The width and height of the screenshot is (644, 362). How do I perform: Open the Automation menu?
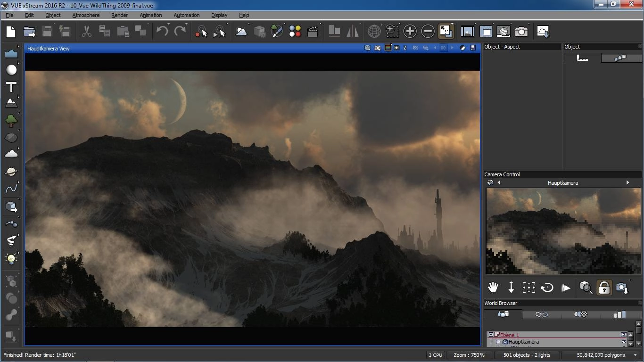tap(186, 15)
